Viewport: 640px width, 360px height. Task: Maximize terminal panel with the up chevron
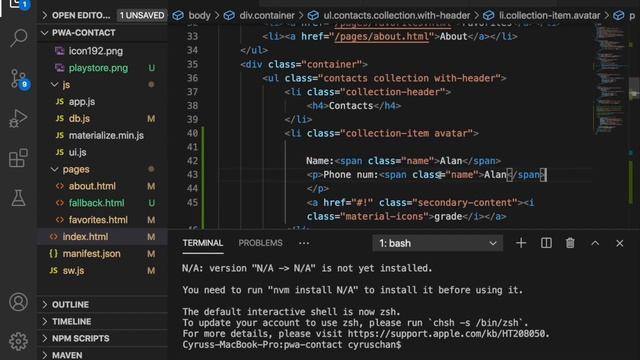tap(595, 243)
